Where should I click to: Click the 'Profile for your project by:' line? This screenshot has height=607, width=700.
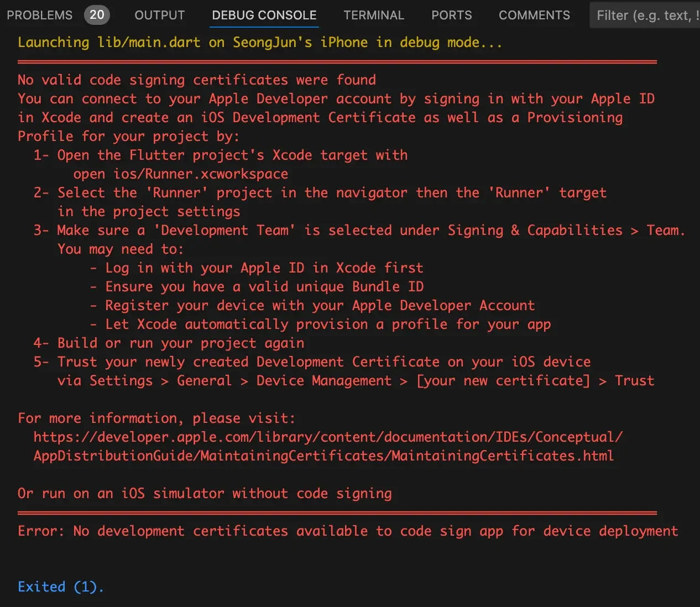128,137
